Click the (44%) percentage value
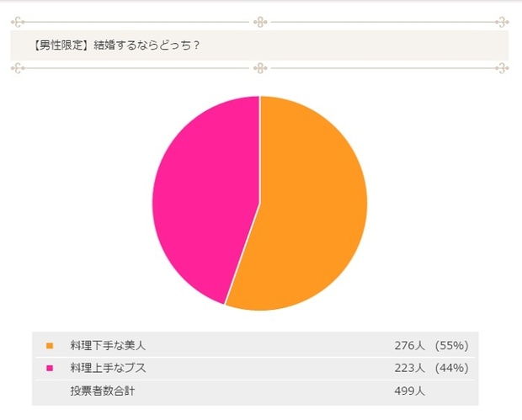The width and height of the screenshot is (522, 420). click(452, 368)
